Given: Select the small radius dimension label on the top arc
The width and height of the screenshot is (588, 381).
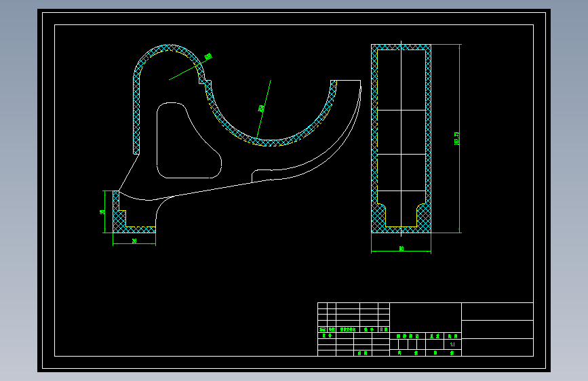Looking at the screenshot, I should pos(208,57).
